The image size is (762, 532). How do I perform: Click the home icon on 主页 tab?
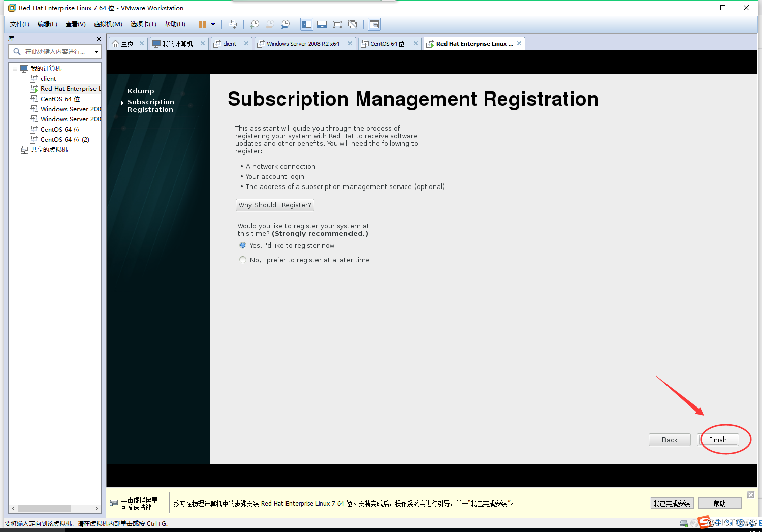pos(115,44)
